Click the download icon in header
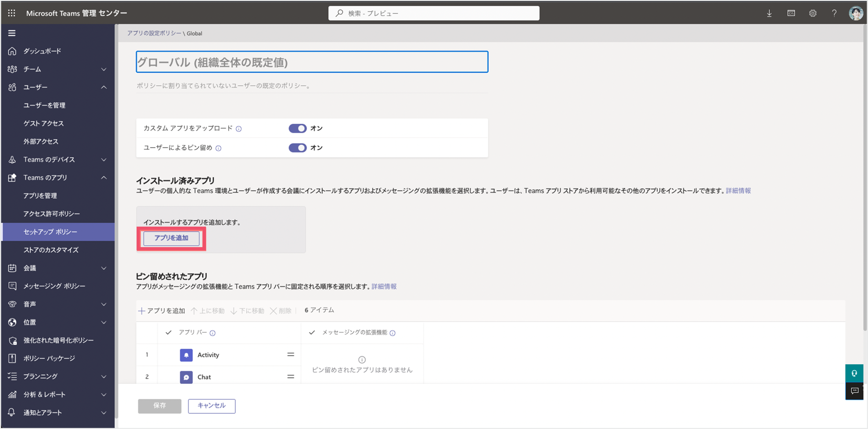868x429 pixels. (x=769, y=13)
